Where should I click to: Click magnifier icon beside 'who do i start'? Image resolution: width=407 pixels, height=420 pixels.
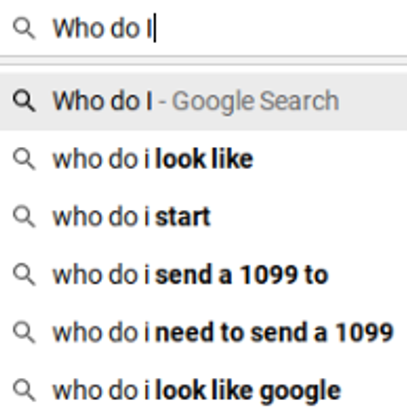pyautogui.click(x=24, y=217)
